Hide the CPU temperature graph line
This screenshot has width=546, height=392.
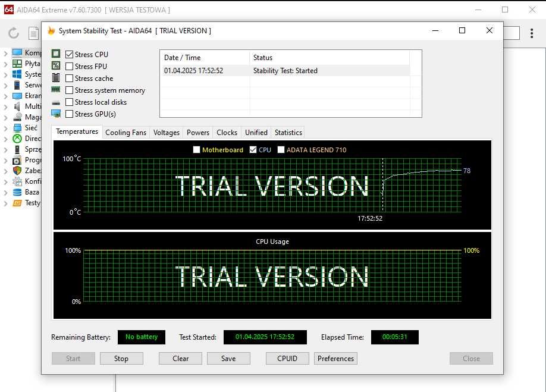tap(253, 150)
